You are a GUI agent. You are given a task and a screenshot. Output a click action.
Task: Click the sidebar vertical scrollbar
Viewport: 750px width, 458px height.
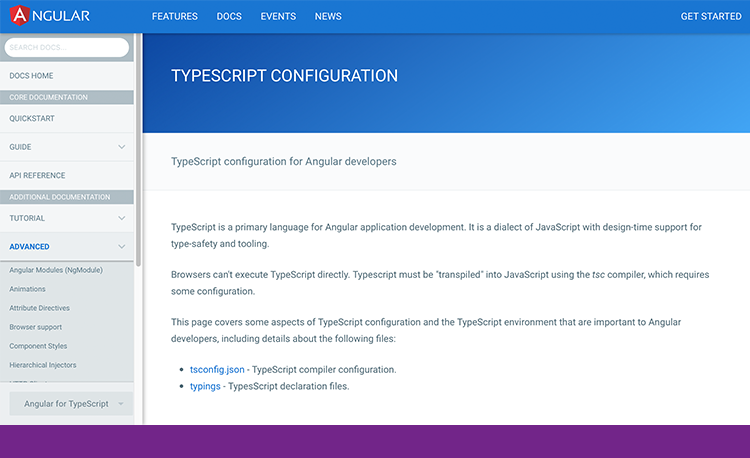click(x=138, y=150)
